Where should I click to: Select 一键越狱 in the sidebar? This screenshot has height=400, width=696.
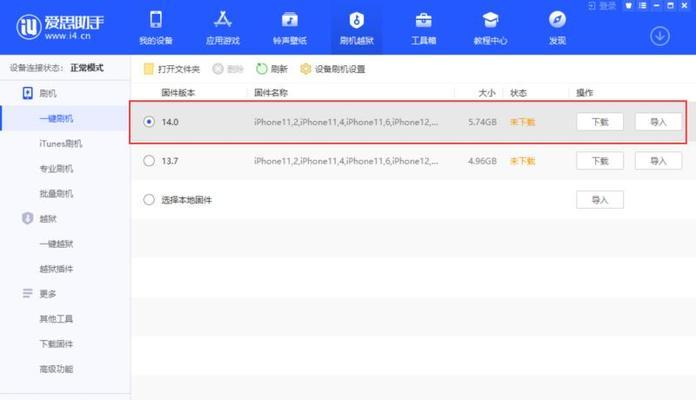point(56,244)
